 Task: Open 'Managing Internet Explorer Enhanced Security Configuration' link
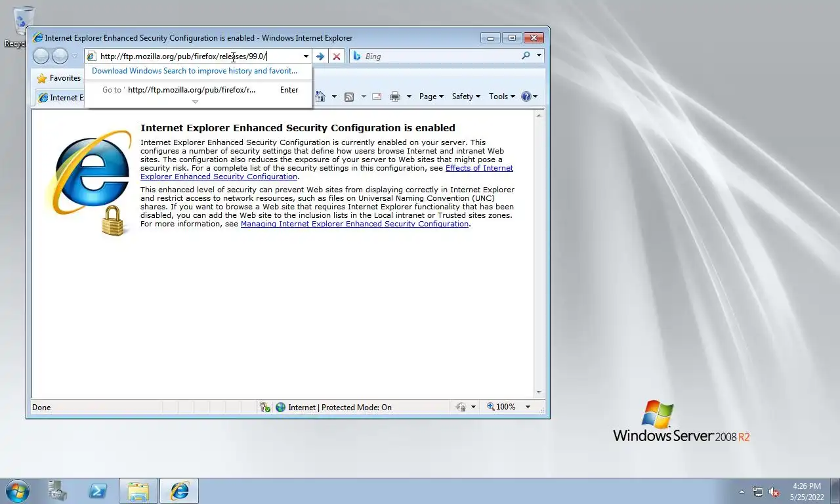354,224
